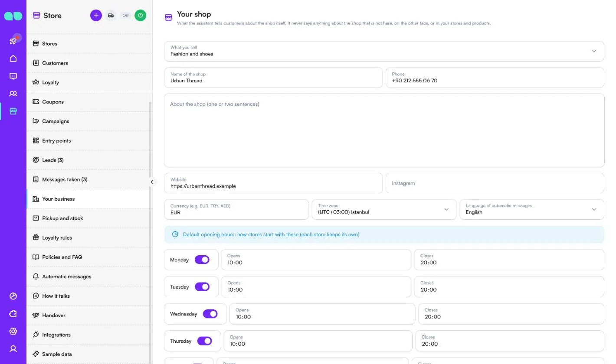
Task: Open the home icon in the left rail
Action: point(13,58)
